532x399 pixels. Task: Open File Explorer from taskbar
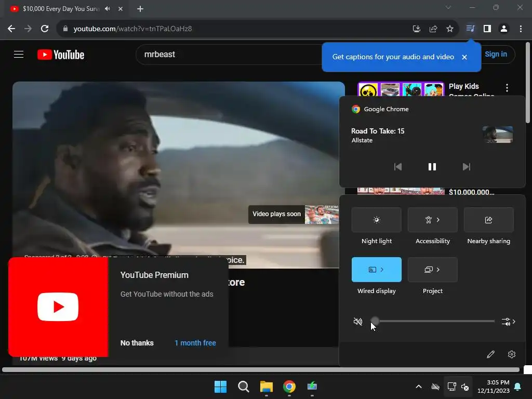tap(267, 387)
